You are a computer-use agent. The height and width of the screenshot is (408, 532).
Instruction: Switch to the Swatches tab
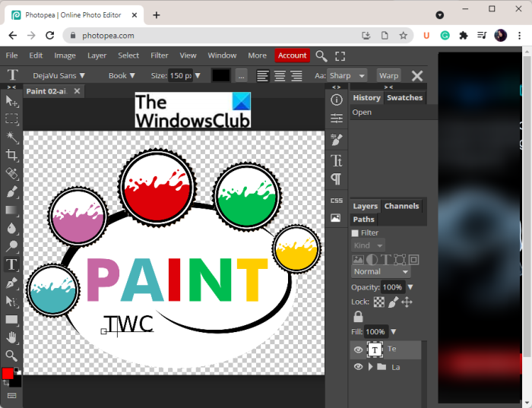(404, 98)
